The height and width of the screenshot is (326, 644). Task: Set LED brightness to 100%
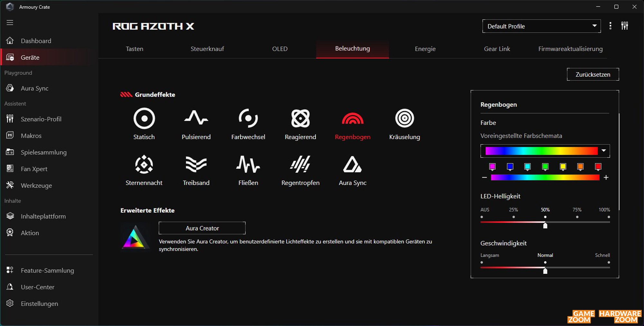[x=609, y=217]
